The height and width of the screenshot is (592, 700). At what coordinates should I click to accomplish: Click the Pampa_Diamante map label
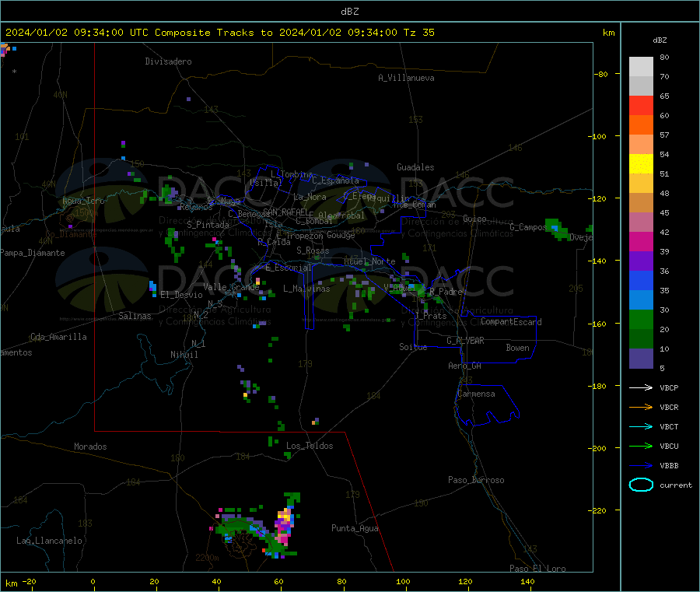(33, 253)
